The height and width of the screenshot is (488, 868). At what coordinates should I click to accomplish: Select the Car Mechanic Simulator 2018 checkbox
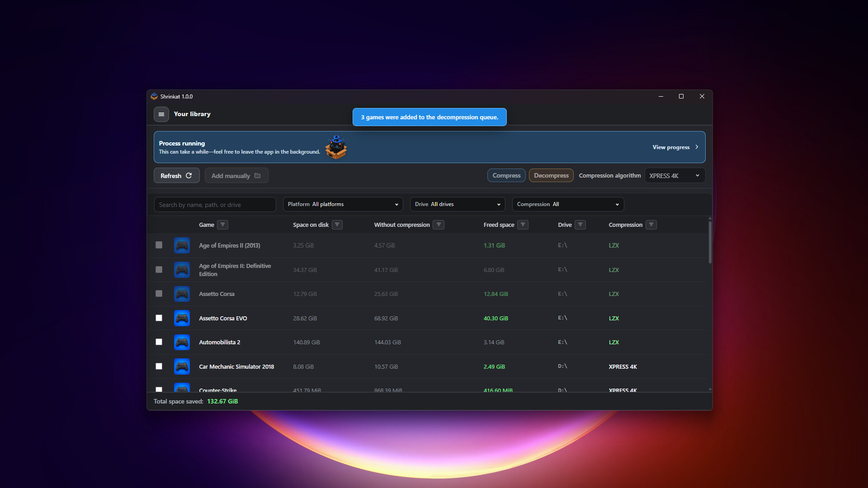point(159,366)
